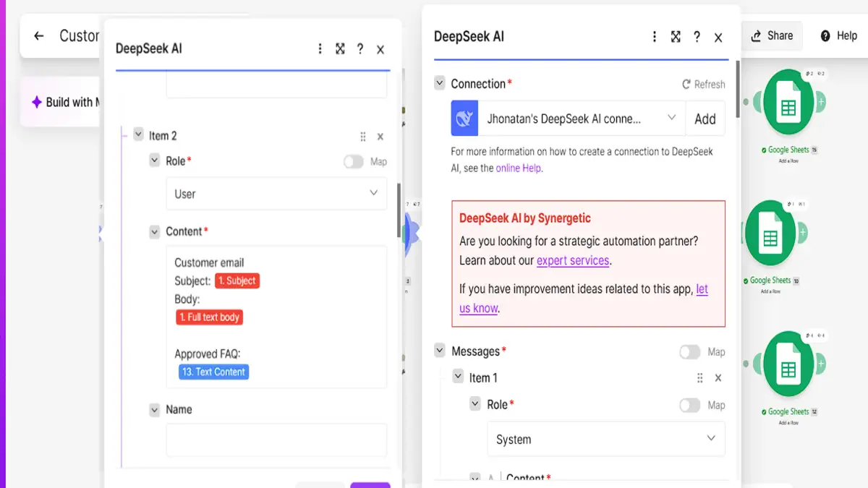Click the 'Approved FAQ:' text in Content
Viewport: 868px width, 488px height.
point(207,354)
